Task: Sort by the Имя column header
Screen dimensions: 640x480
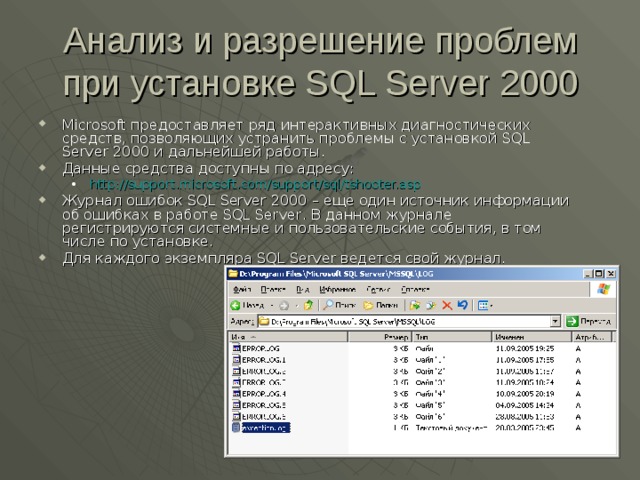Action: pyautogui.click(x=288, y=337)
